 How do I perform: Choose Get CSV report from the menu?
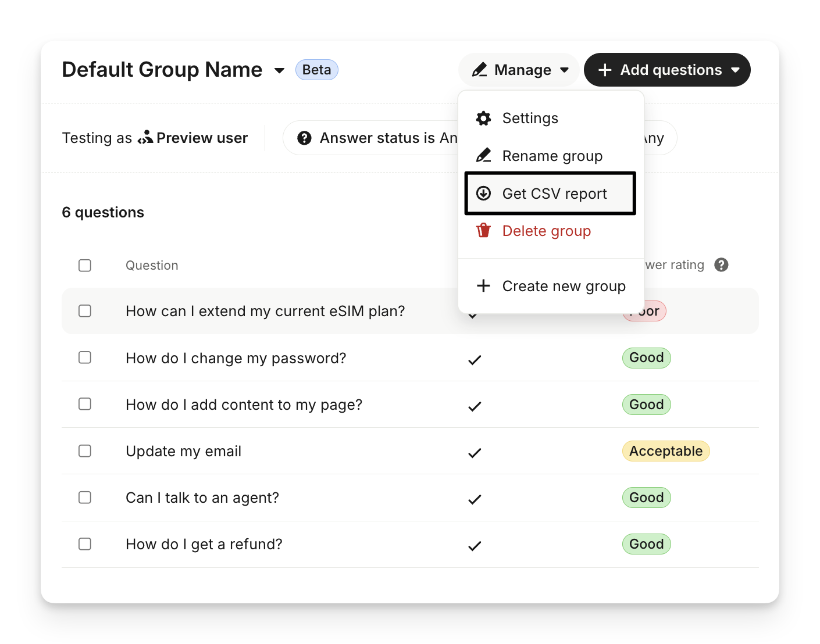(x=554, y=194)
